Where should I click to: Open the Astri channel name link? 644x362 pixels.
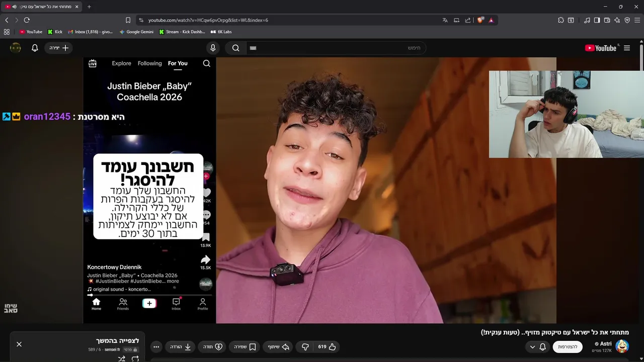(606, 344)
